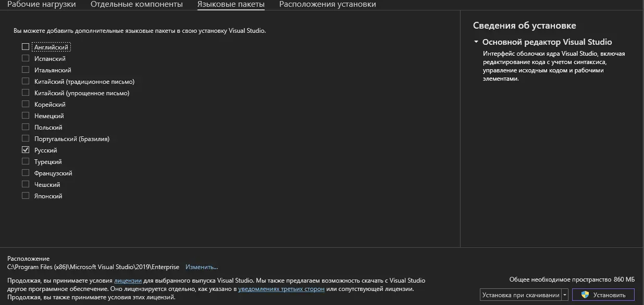Viewport: 644px width, 305px height.
Task: Select Китайский (упрощенное письмо) checkbox
Action: click(x=26, y=93)
